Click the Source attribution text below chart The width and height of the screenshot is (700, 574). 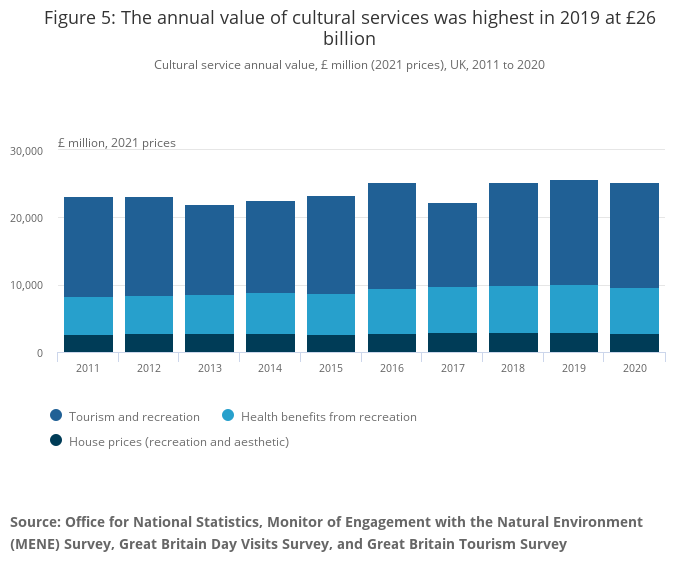tap(326, 533)
